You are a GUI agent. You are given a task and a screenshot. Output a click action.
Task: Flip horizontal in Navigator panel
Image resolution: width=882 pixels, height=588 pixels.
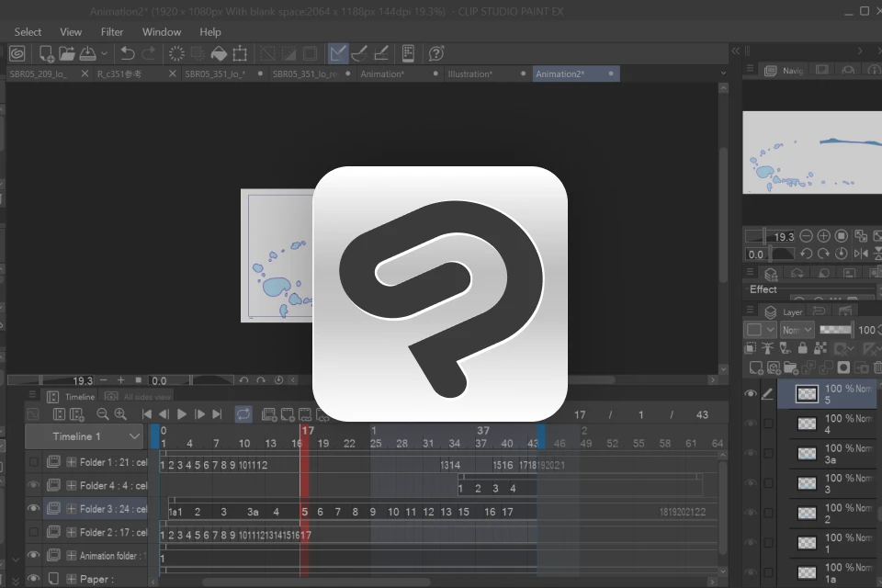click(861, 254)
